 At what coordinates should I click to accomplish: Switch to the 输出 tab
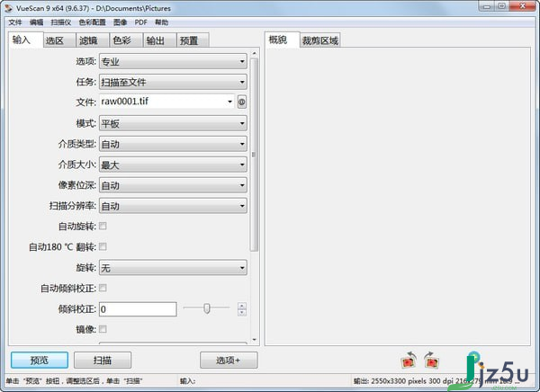160,40
